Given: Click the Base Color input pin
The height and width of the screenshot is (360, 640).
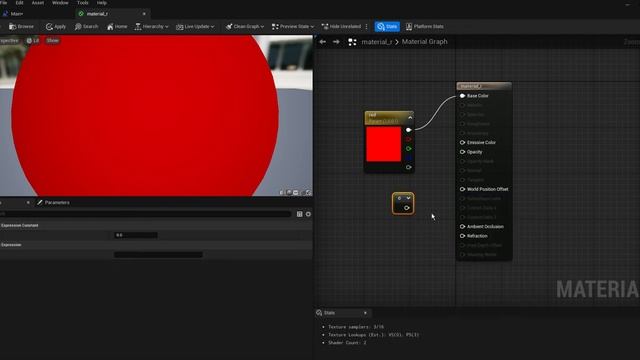Looking at the screenshot, I should 462,96.
